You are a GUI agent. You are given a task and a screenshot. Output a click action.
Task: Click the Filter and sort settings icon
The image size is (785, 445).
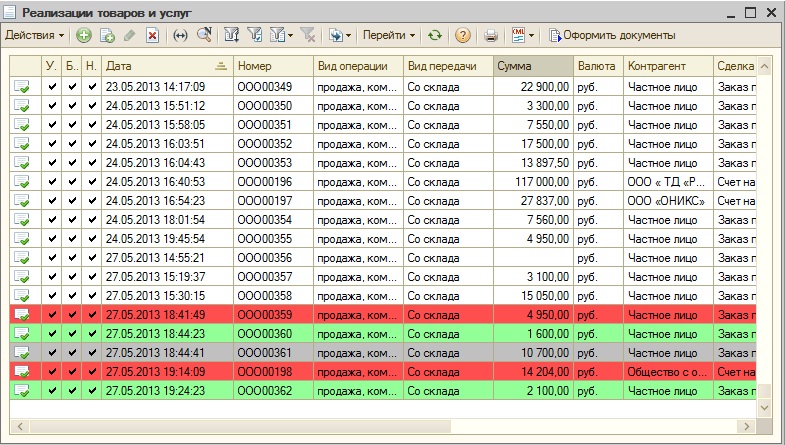[x=231, y=35]
